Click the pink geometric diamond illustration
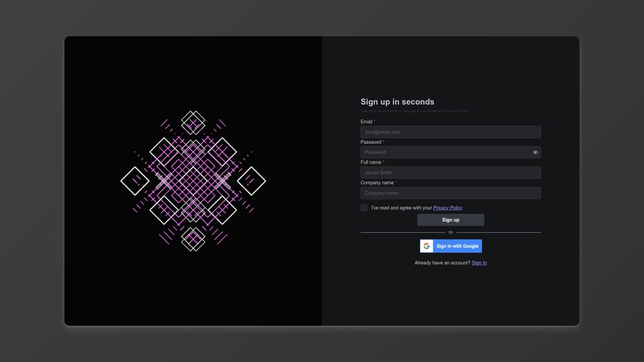Screen dimensions: 644x362 coord(193,181)
